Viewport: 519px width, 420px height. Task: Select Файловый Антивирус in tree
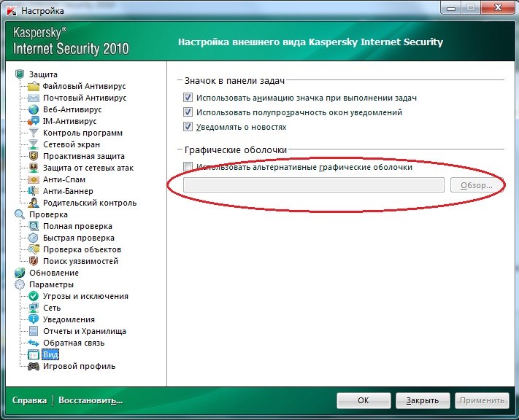click(x=84, y=86)
